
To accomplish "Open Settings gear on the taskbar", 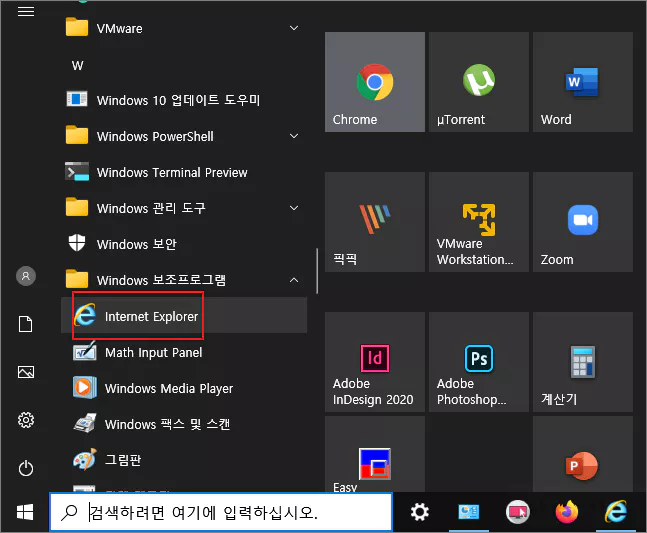I will [x=420, y=512].
